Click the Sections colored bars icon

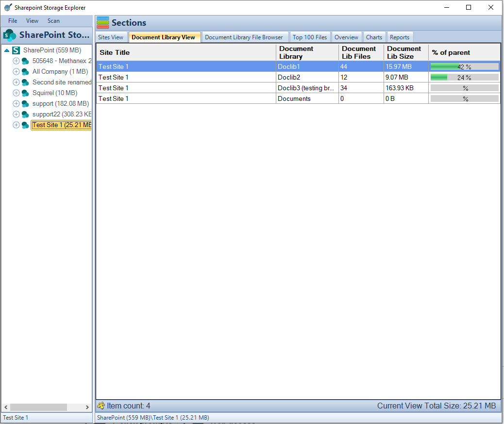point(103,22)
